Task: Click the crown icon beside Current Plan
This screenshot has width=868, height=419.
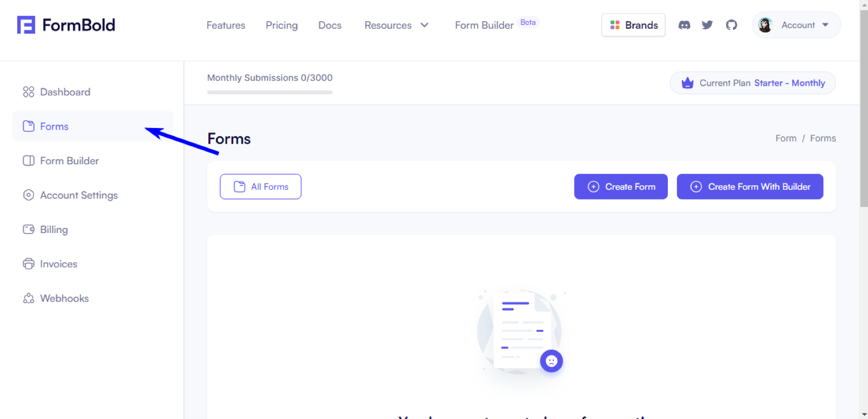Action: pos(687,83)
